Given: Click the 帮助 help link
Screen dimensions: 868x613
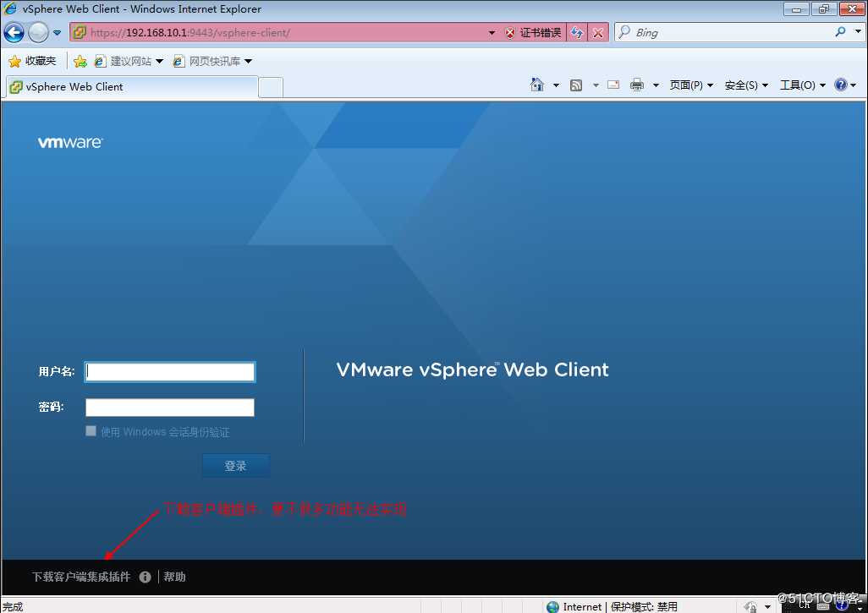Looking at the screenshot, I should pyautogui.click(x=174, y=577).
